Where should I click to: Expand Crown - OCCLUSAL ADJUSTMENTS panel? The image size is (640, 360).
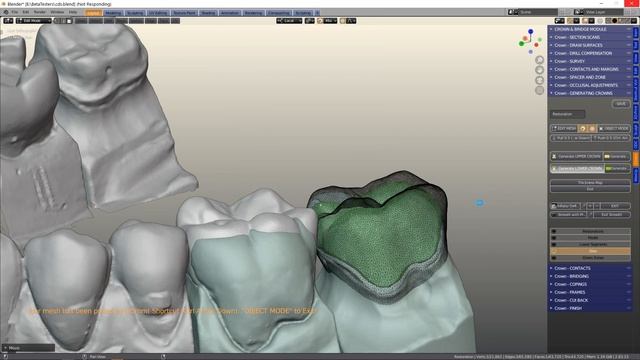pos(590,85)
